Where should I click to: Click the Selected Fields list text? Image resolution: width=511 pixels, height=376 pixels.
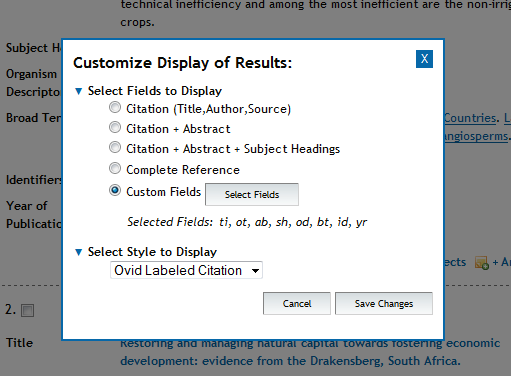pyautogui.click(x=247, y=222)
